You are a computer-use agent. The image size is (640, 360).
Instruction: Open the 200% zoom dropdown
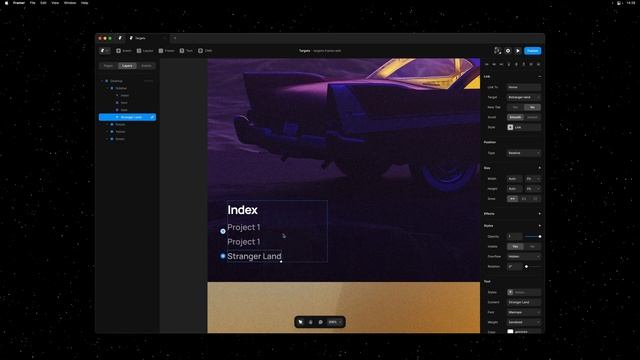tap(335, 322)
